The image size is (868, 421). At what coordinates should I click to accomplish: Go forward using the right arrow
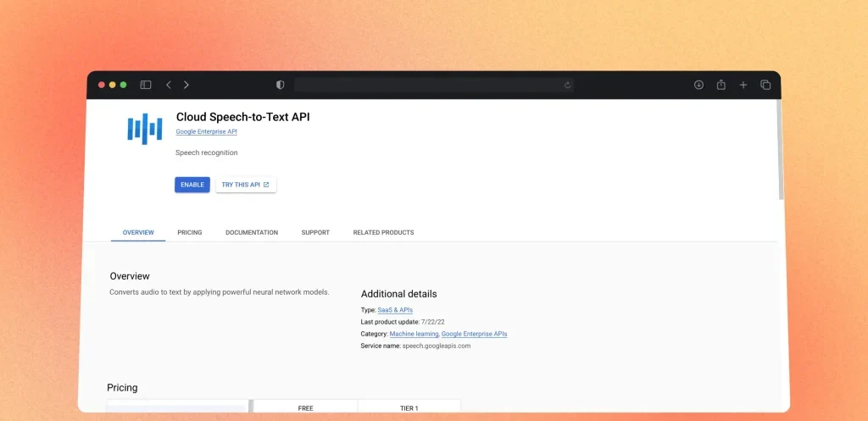(x=186, y=85)
